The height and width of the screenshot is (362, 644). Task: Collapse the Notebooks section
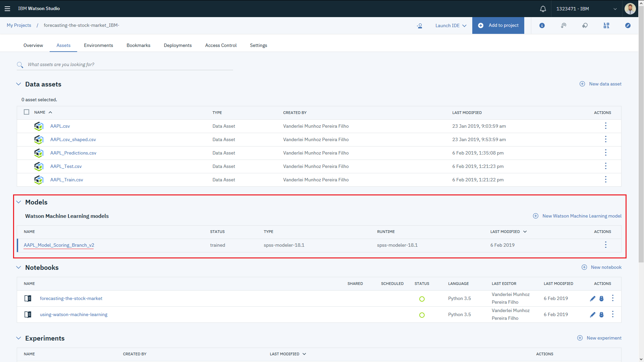pyautogui.click(x=18, y=267)
